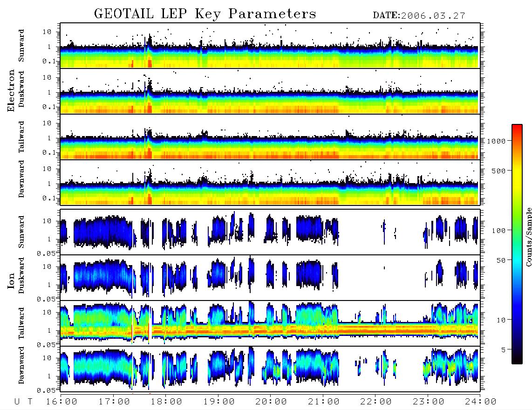Click the 21:00 time tick label

tap(324, 402)
